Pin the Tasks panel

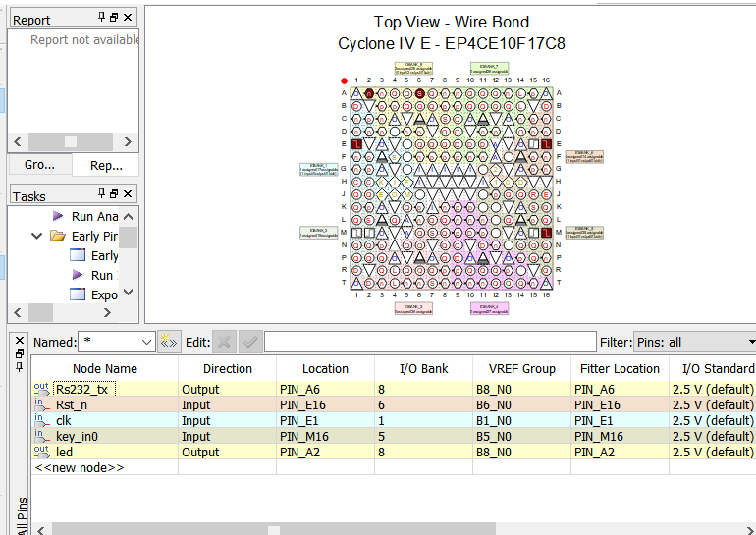coord(101,193)
